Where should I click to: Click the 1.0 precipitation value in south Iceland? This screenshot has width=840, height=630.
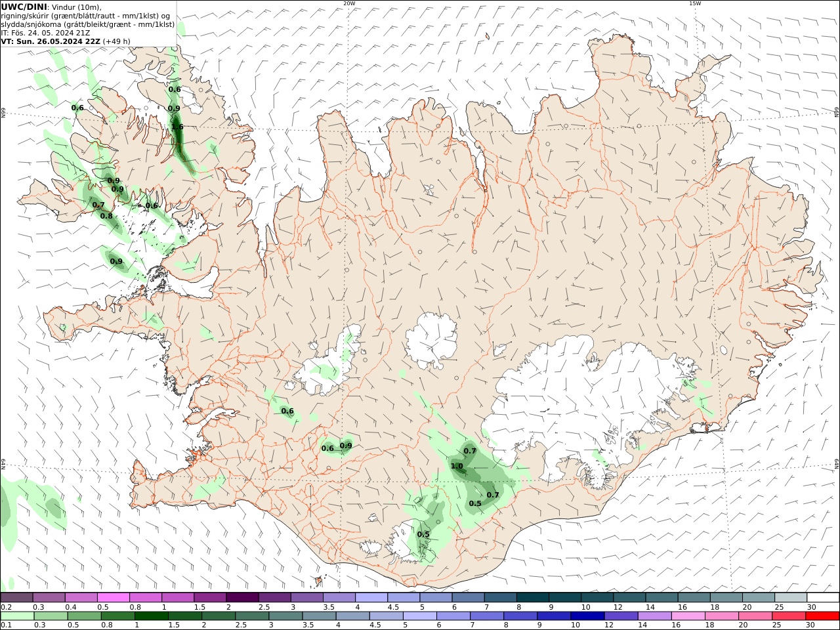pos(457,467)
